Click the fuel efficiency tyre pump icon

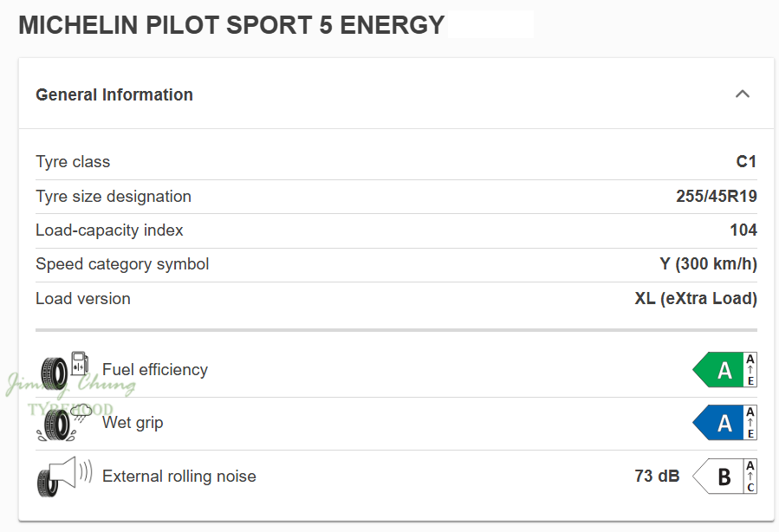64,370
